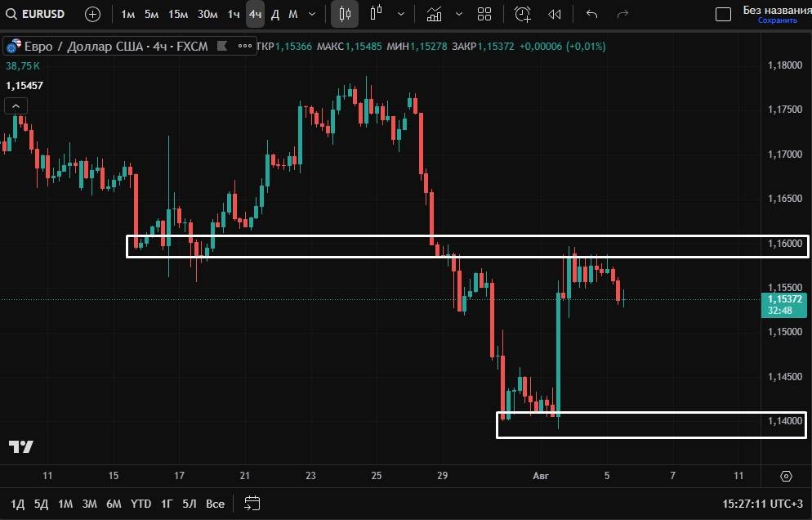Open go-to-date calendar icon
This screenshot has width=812, height=520.
click(x=252, y=504)
